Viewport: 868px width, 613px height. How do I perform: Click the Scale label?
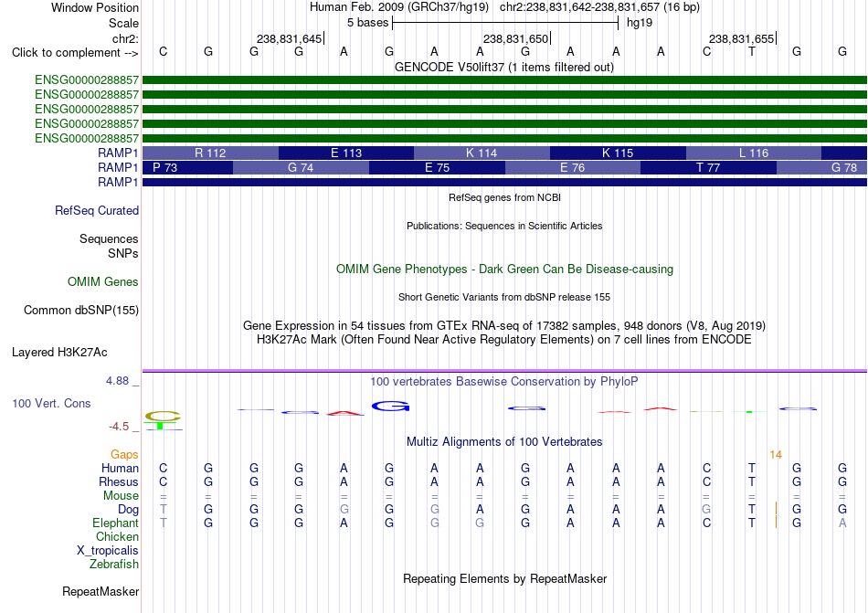click(x=123, y=23)
